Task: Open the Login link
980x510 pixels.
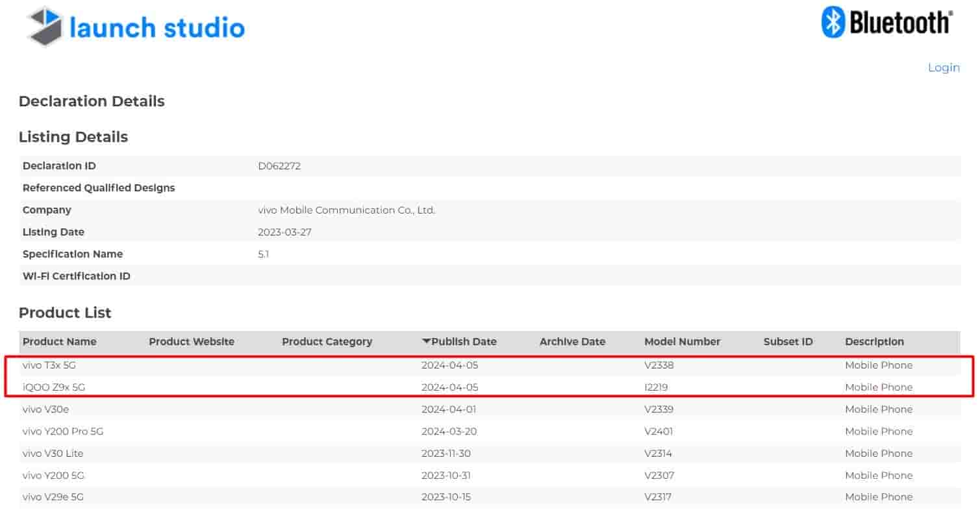Action: pos(943,67)
